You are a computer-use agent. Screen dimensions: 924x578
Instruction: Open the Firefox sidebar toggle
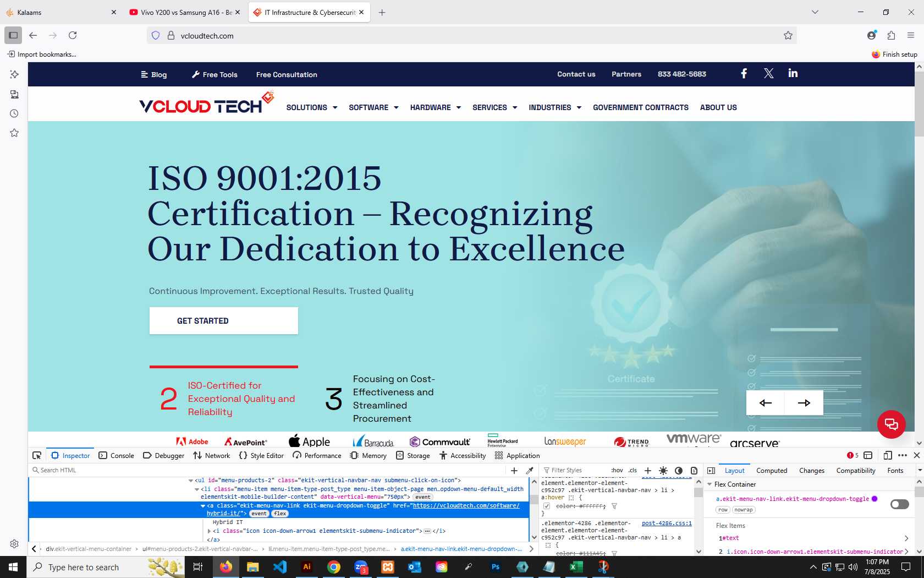(x=13, y=35)
